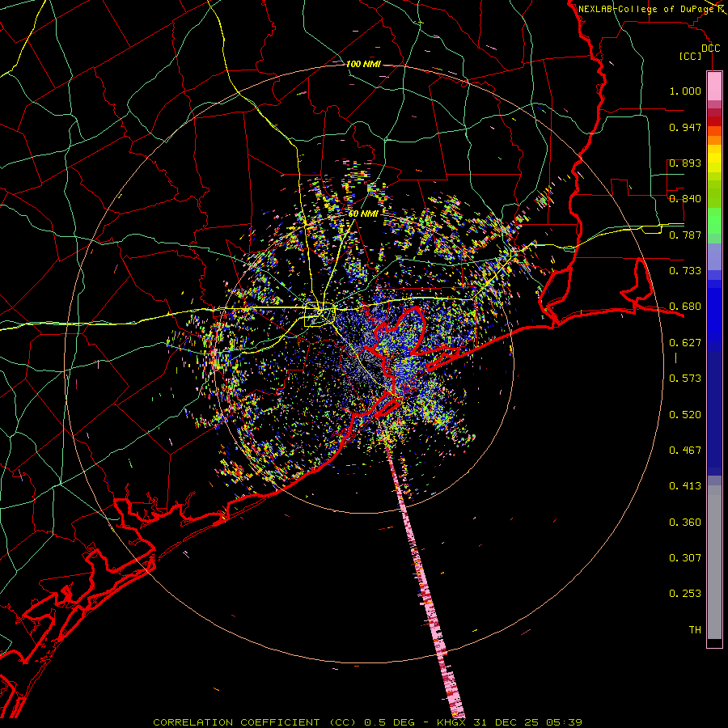The image size is (728, 728).
Task: Select the 0.467 scale value
Action: (x=685, y=451)
